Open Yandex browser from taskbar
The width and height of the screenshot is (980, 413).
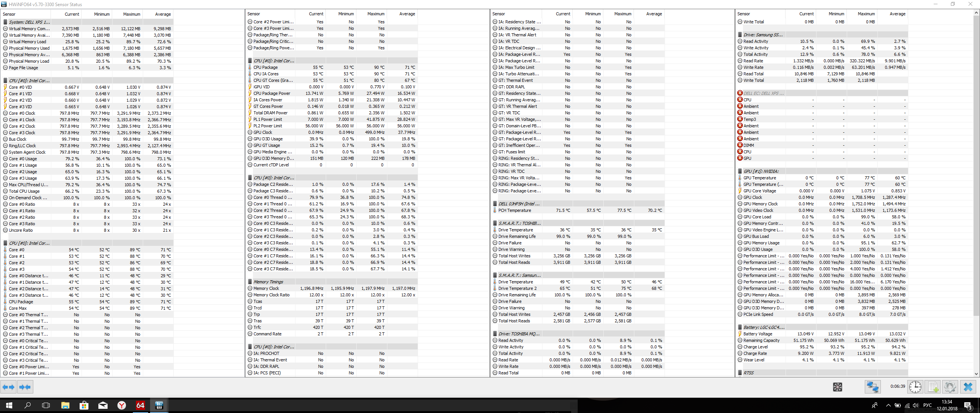(122, 405)
